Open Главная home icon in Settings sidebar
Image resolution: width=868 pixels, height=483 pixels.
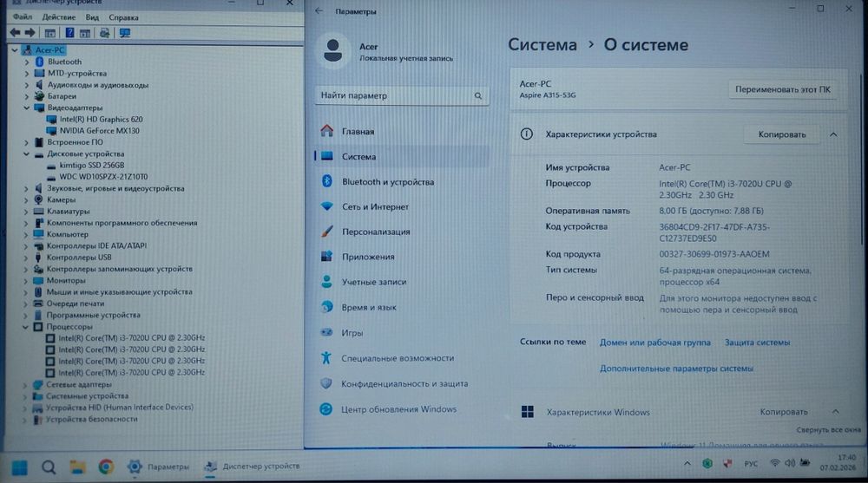pyautogui.click(x=327, y=131)
